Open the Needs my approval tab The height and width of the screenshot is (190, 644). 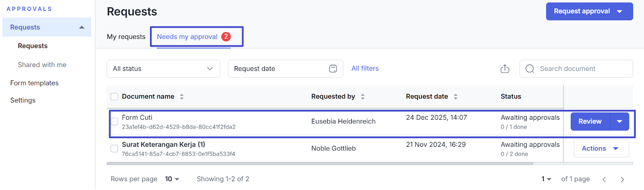(x=187, y=37)
